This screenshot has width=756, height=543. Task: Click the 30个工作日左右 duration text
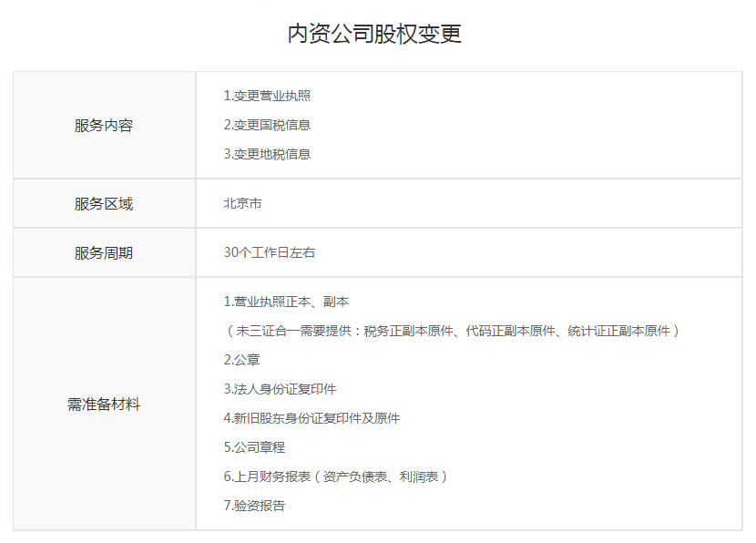[x=269, y=252]
